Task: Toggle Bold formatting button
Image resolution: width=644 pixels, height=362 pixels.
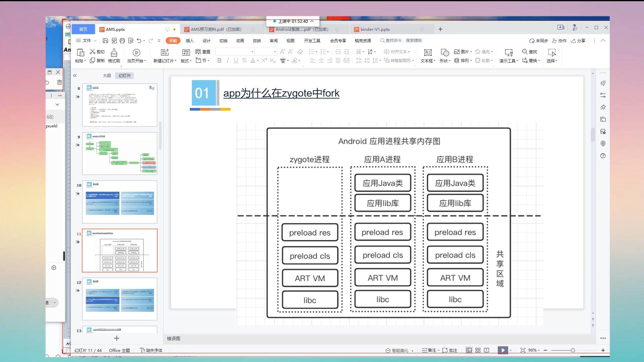Action: (219, 61)
